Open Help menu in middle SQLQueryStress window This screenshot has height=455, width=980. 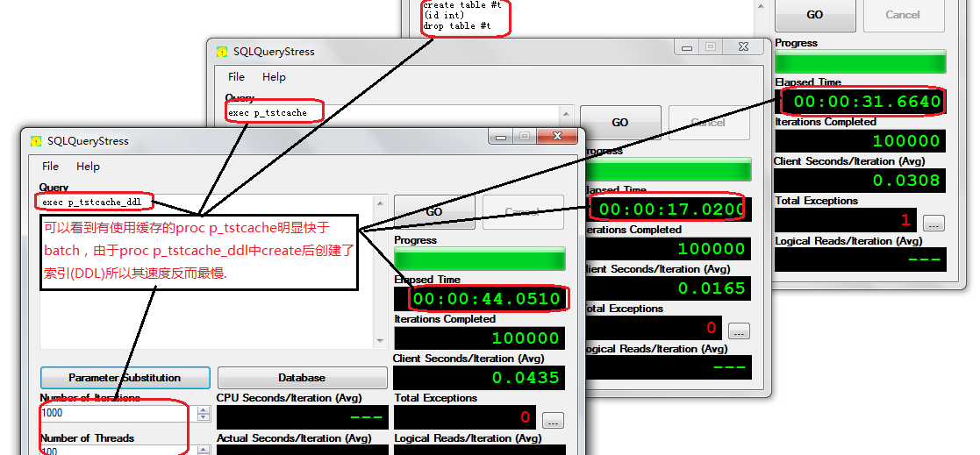(x=274, y=77)
